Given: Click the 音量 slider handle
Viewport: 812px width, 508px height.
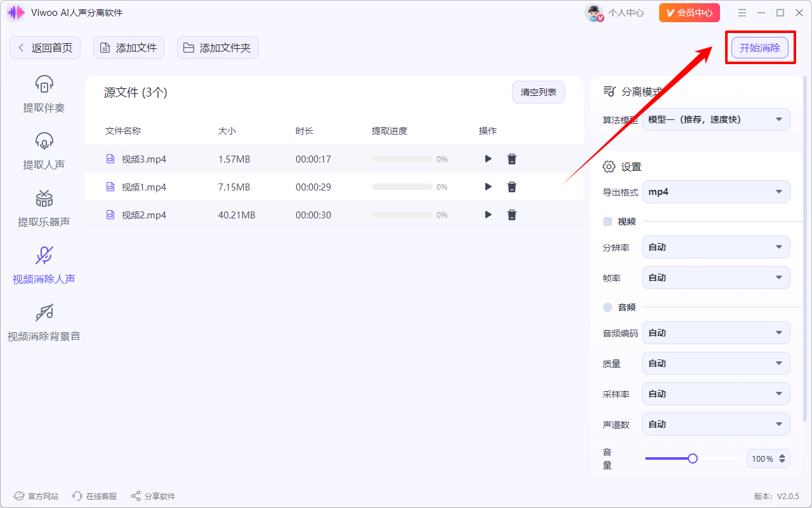Looking at the screenshot, I should tap(693, 458).
